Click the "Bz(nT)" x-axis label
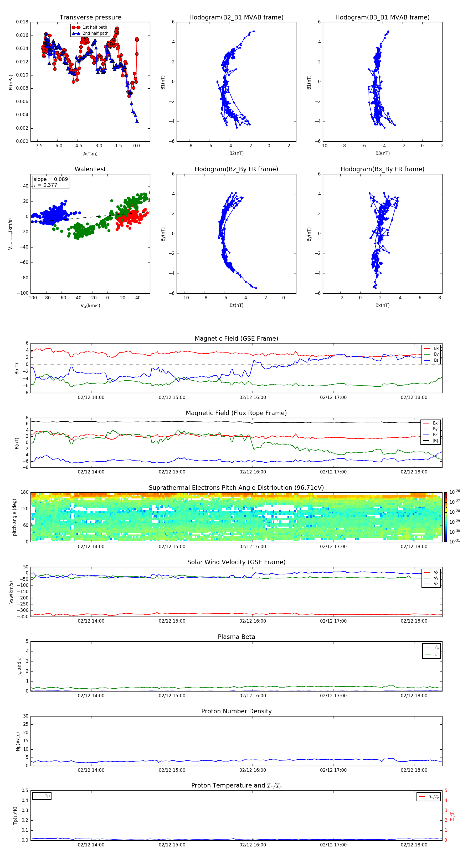Screen dimensions: 473x868 point(236,305)
